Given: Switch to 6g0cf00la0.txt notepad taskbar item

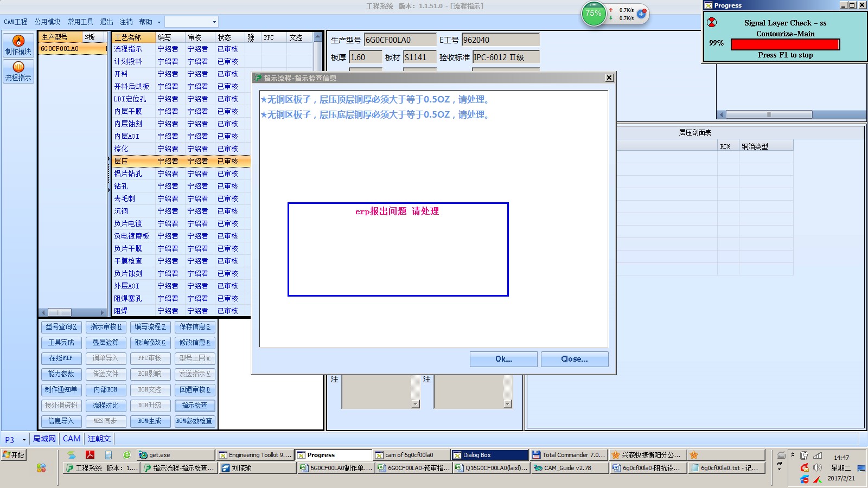Looking at the screenshot, I should pyautogui.click(x=727, y=468).
